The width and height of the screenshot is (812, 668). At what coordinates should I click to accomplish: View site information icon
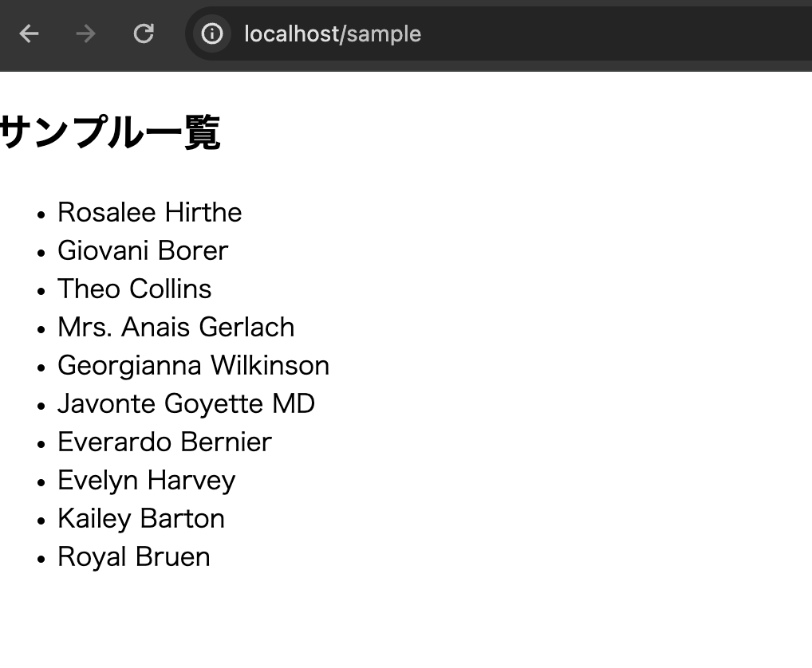pyautogui.click(x=211, y=33)
